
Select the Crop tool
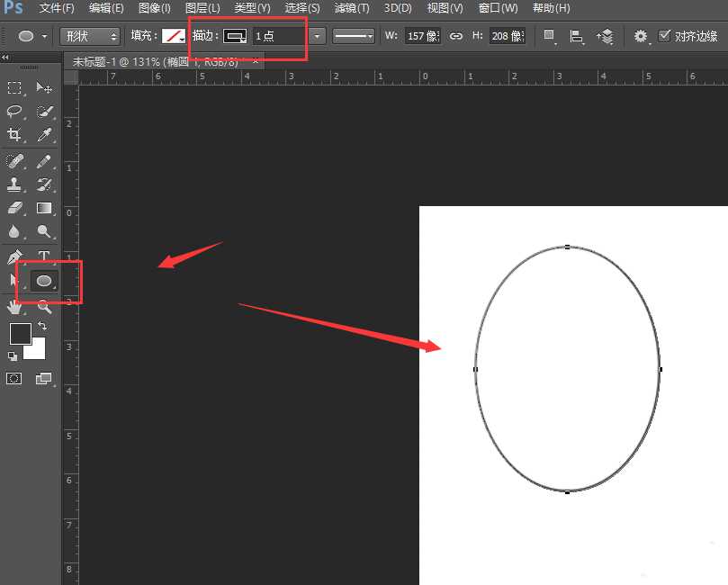[15, 135]
